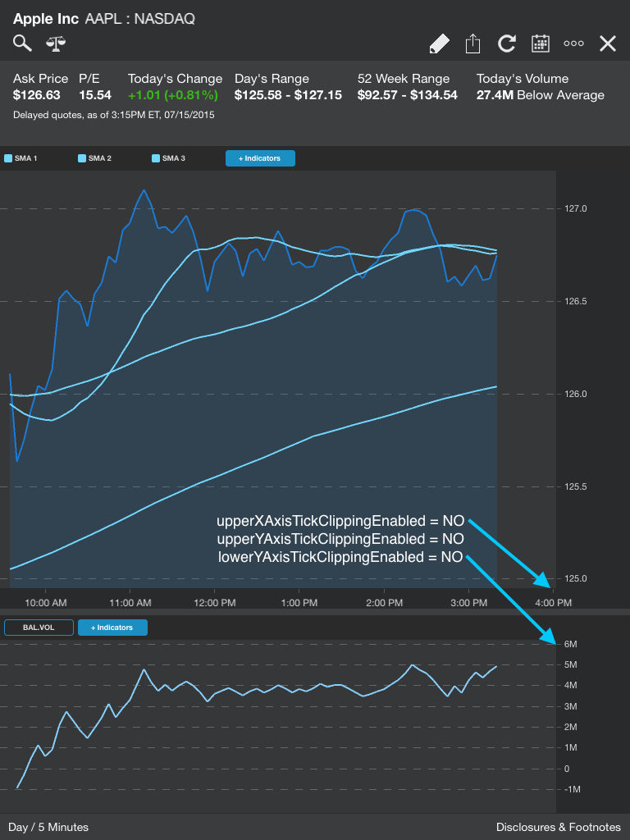Change the Day / 5 Minutes interval
Image resolution: width=630 pixels, height=840 pixels.
point(48,827)
